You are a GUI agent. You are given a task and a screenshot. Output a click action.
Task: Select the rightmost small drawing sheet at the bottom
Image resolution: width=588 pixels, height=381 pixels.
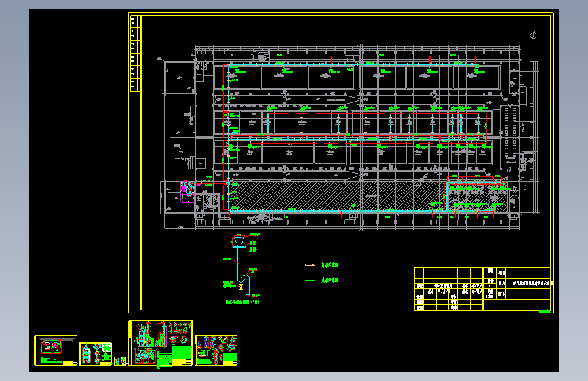click(x=216, y=350)
